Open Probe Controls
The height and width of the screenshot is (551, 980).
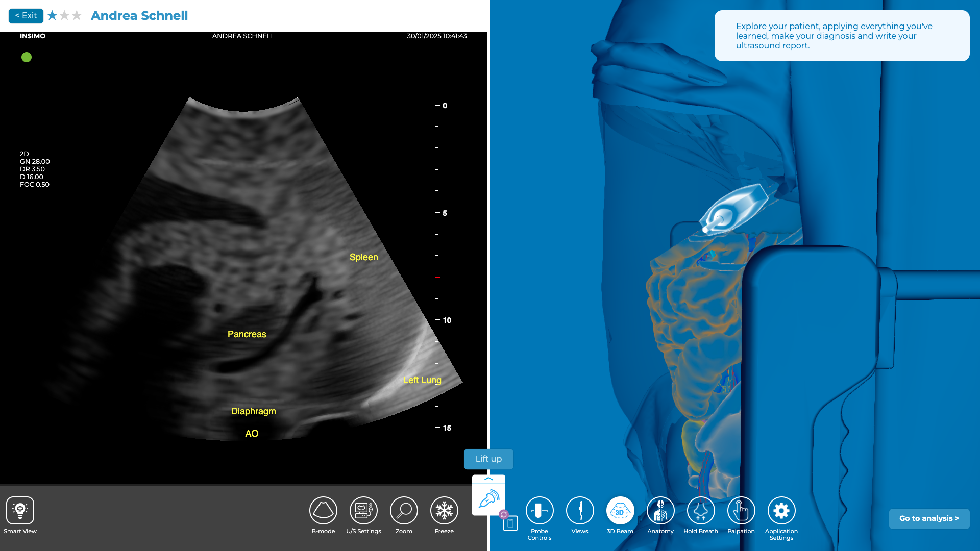coord(540,510)
